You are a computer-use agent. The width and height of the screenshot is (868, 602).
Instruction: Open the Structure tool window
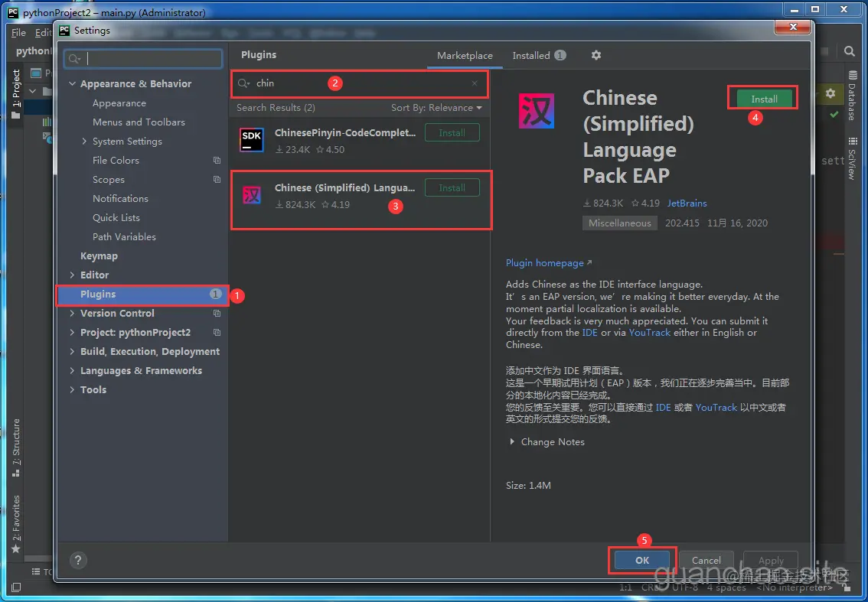point(16,447)
